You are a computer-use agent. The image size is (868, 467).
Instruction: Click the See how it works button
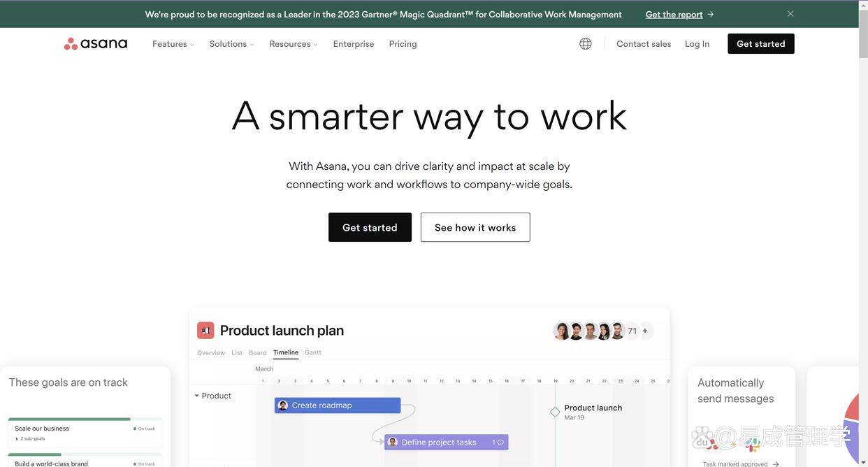point(475,227)
